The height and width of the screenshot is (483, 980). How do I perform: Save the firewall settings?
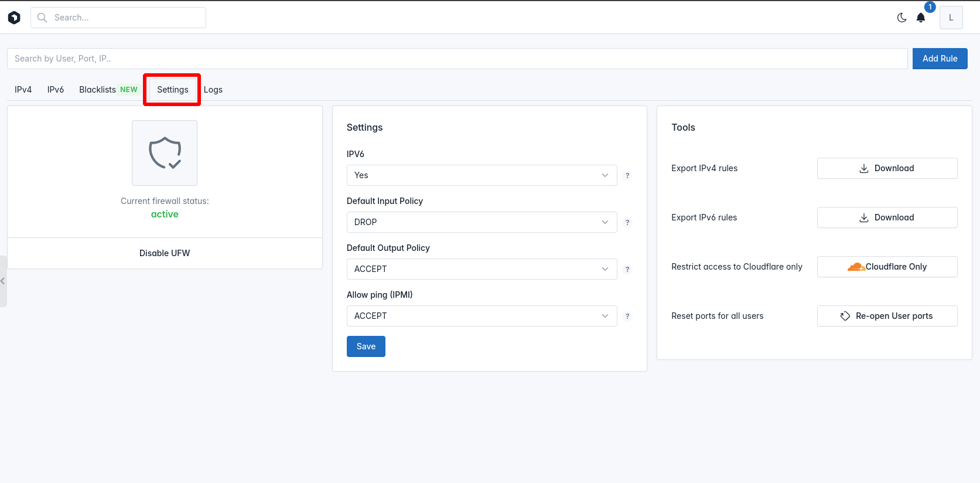click(x=366, y=346)
